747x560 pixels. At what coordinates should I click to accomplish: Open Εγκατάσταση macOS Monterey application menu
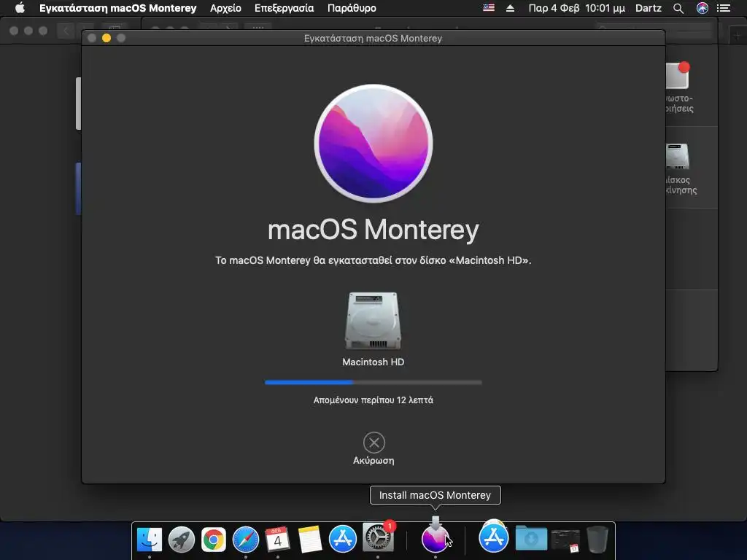[117, 8]
